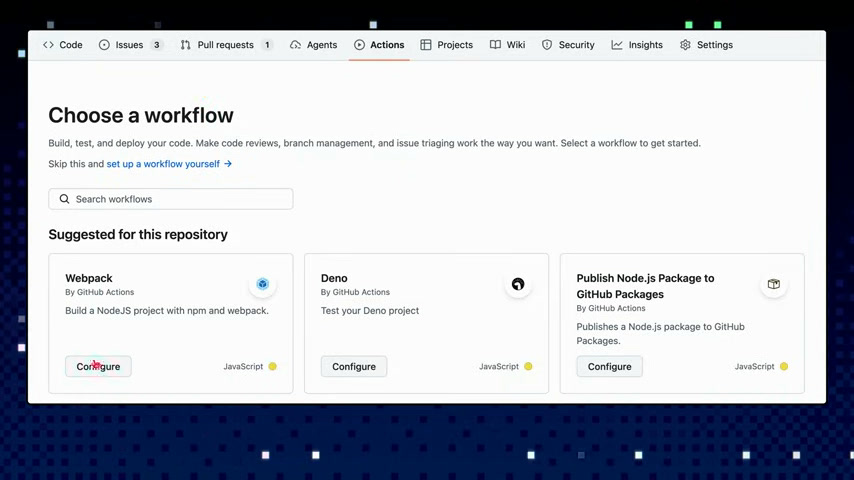Viewport: 854px width, 480px height.
Task: Click the arrow after workflow yourself link
Action: [x=228, y=163]
